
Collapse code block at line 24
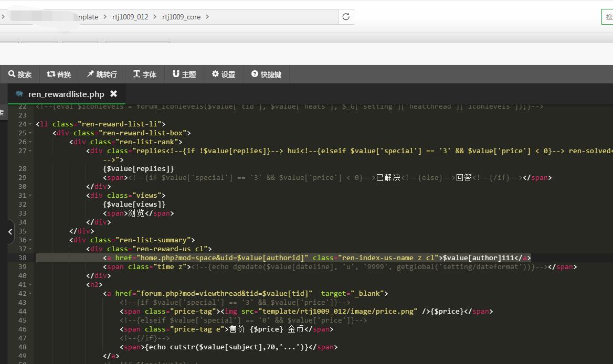click(30, 124)
